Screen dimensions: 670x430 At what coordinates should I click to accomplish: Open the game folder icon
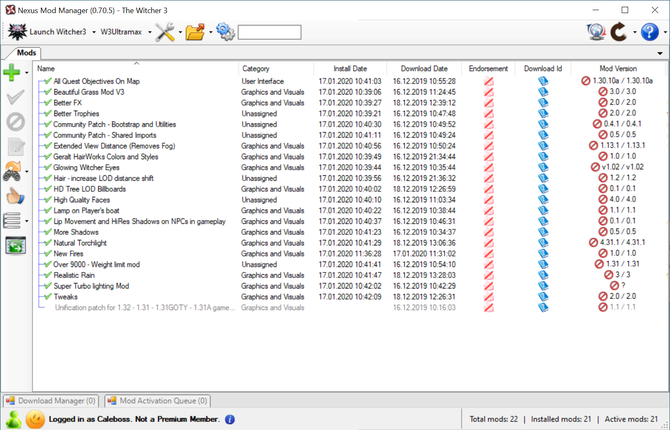pos(195,32)
